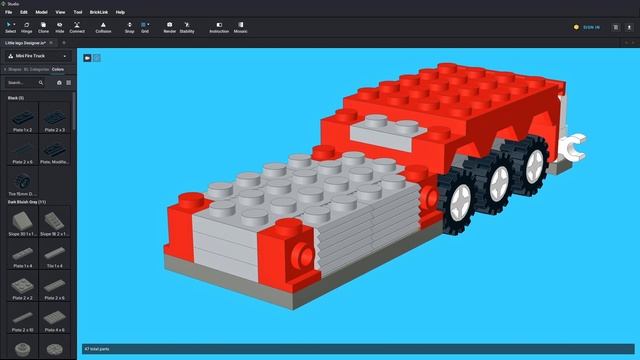Run the Stability check
Image resolution: width=640 pixels, height=360 pixels.
point(187,27)
